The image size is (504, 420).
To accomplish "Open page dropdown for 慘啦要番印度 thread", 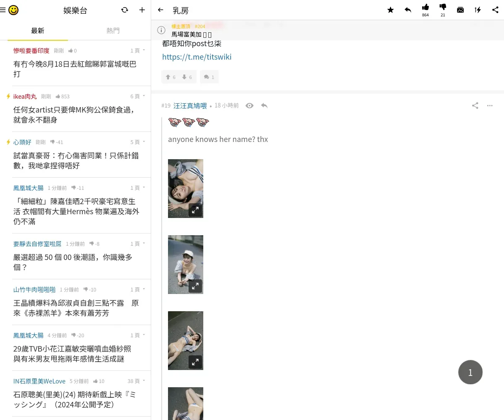I will click(x=138, y=50).
